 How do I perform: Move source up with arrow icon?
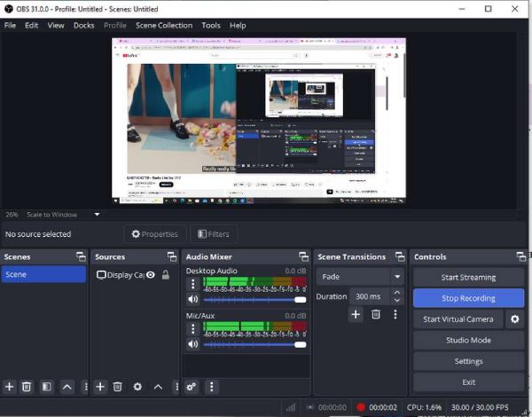point(158,387)
